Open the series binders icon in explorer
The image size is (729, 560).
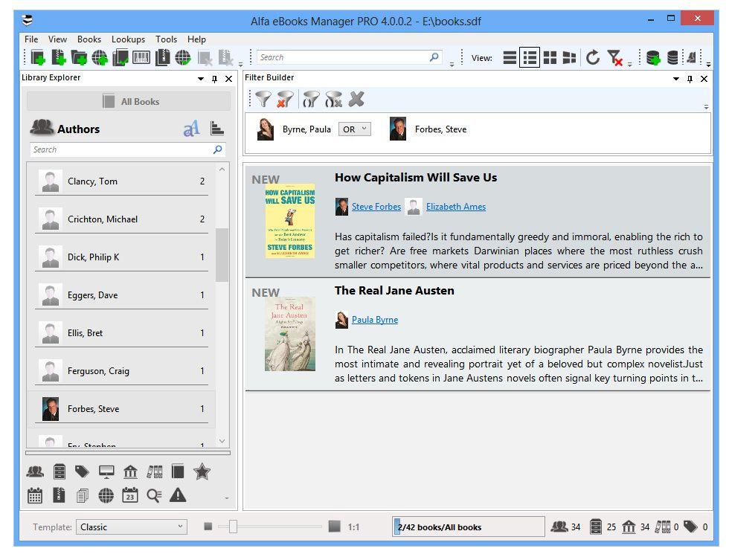155,472
